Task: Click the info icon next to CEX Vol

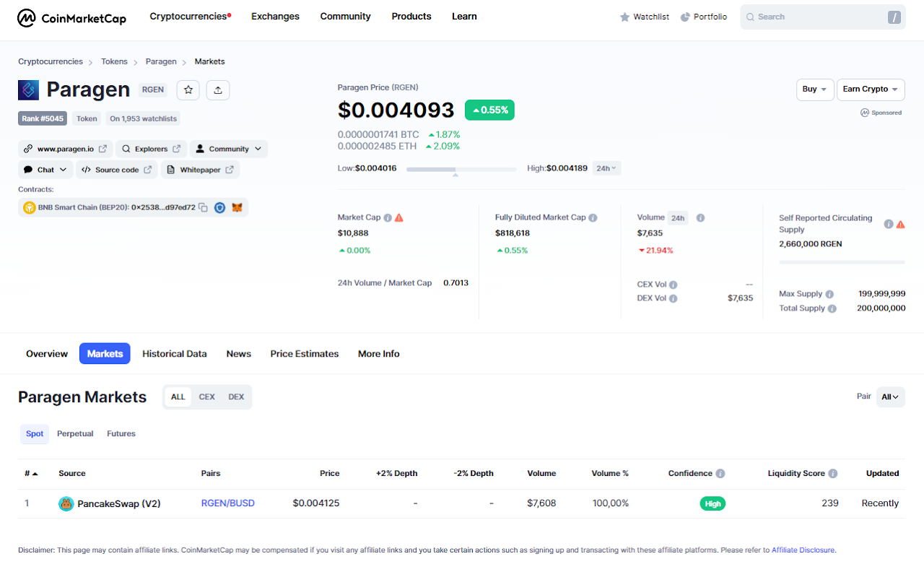Action: pos(674,285)
